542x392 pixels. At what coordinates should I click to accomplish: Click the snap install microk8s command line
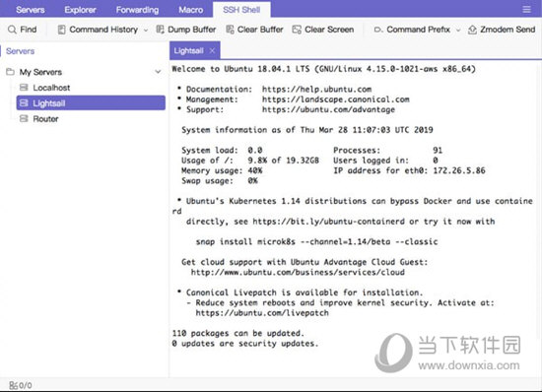tap(316, 241)
